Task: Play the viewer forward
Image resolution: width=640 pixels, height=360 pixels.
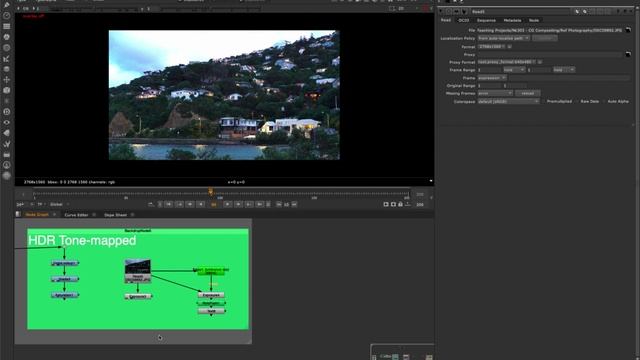Action: point(227,204)
